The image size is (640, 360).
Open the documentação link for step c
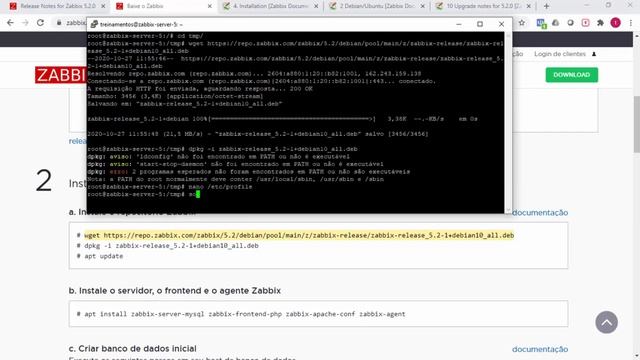540,349
